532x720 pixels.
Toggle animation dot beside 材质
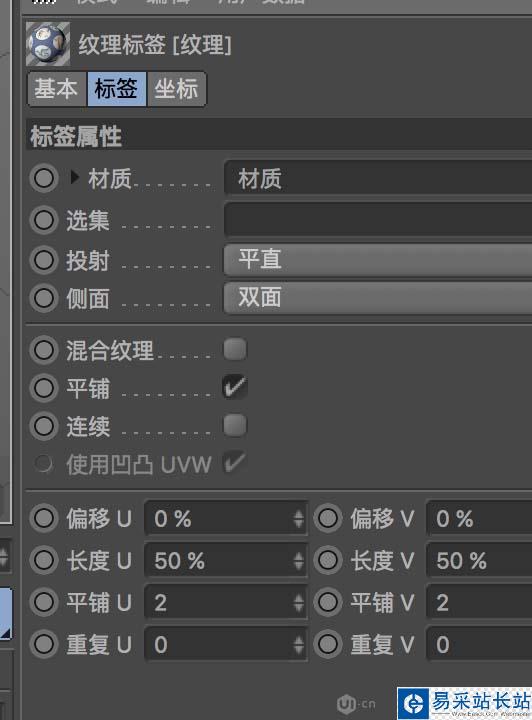click(x=44, y=178)
